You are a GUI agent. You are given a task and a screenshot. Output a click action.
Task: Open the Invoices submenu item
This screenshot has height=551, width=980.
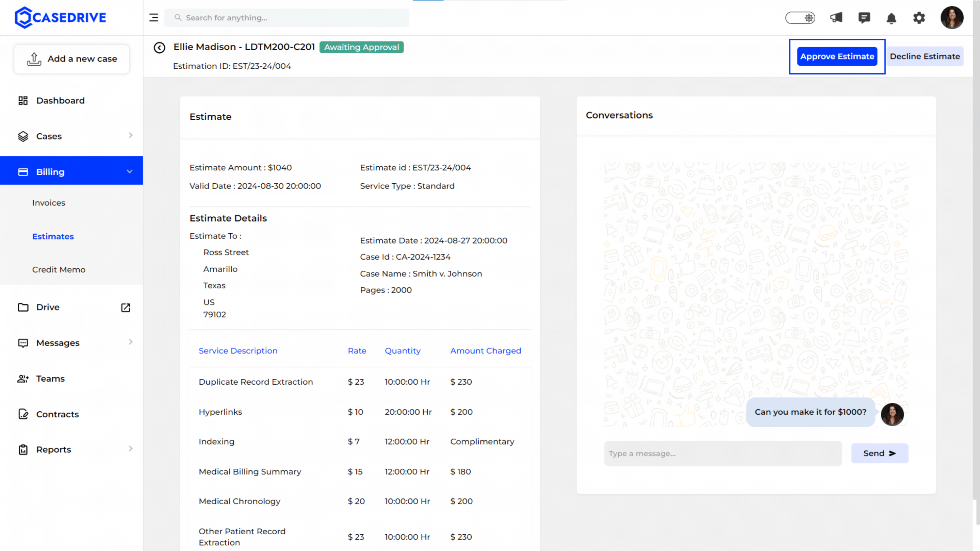pos(49,203)
